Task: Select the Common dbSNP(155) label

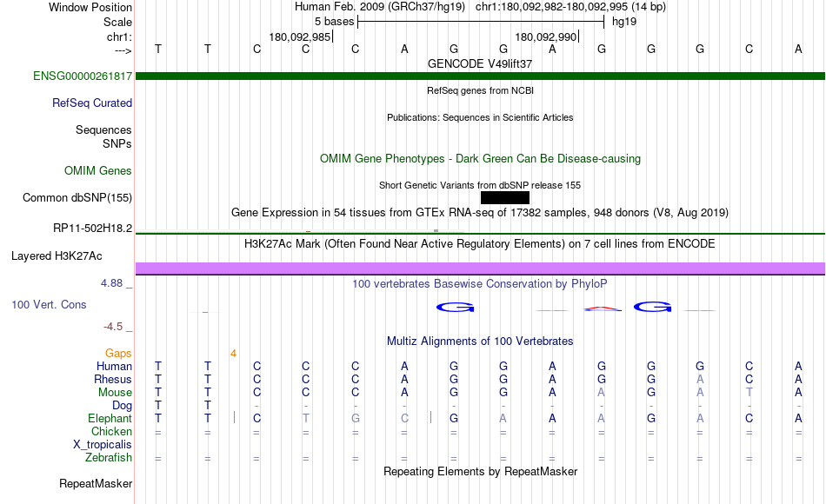Action: [x=77, y=197]
